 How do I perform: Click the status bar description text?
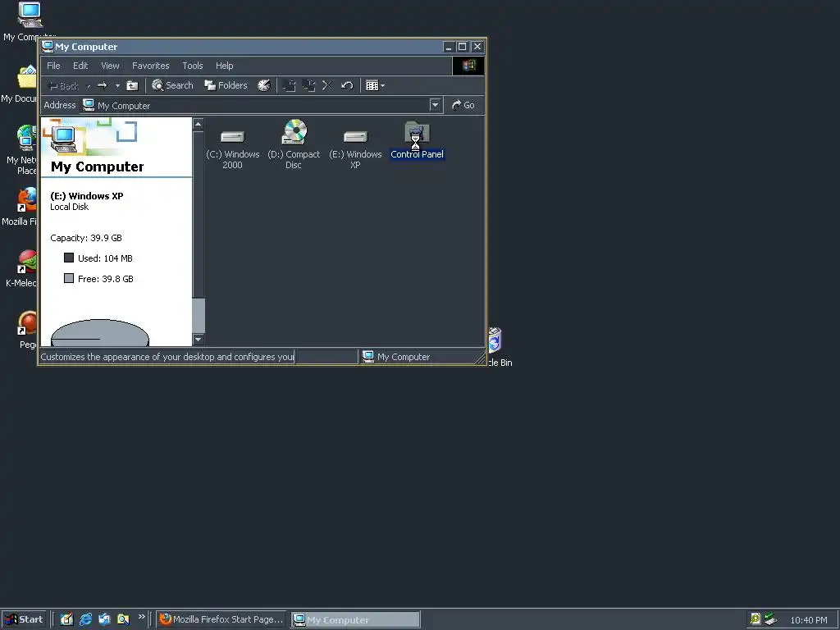click(x=167, y=357)
